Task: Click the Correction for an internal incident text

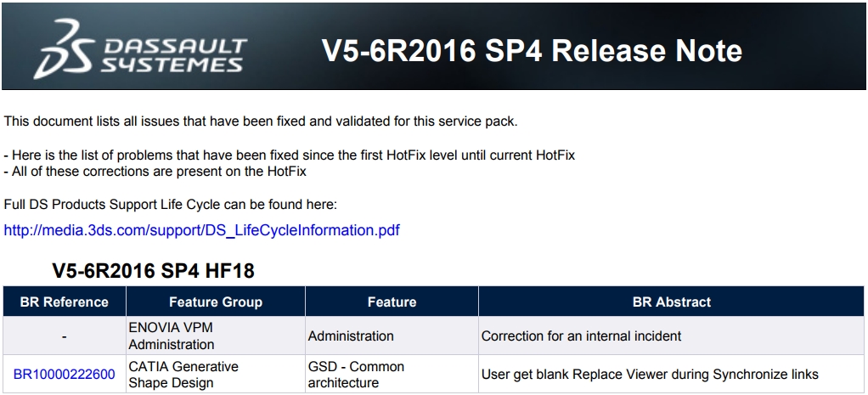Action: coord(581,336)
